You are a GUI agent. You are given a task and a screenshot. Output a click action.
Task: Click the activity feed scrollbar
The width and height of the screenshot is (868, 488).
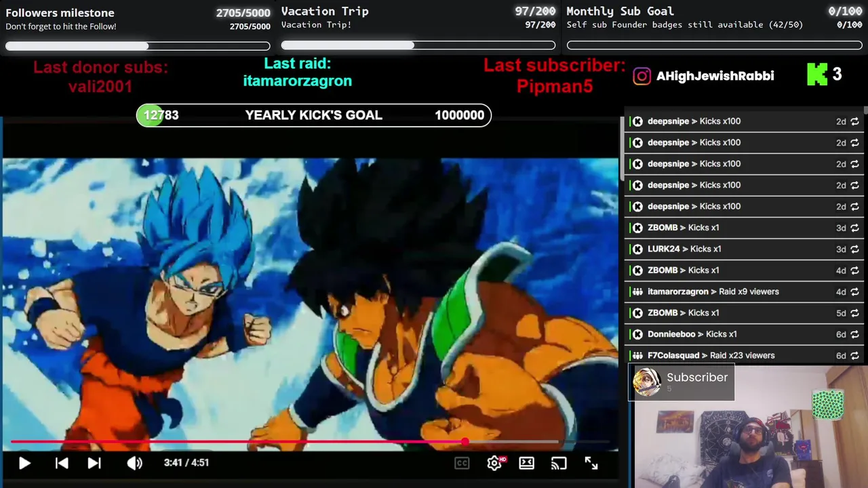click(x=865, y=110)
